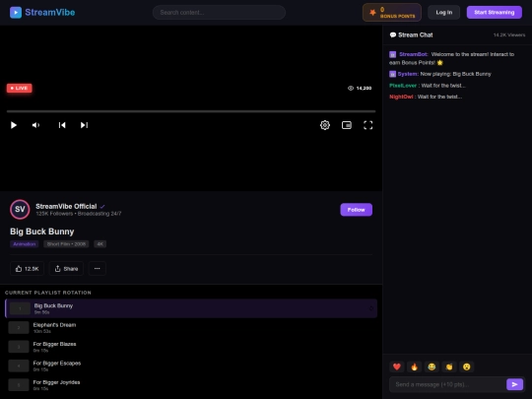The image size is (532, 399).
Task: Focus the Search content field
Action: coord(219,13)
